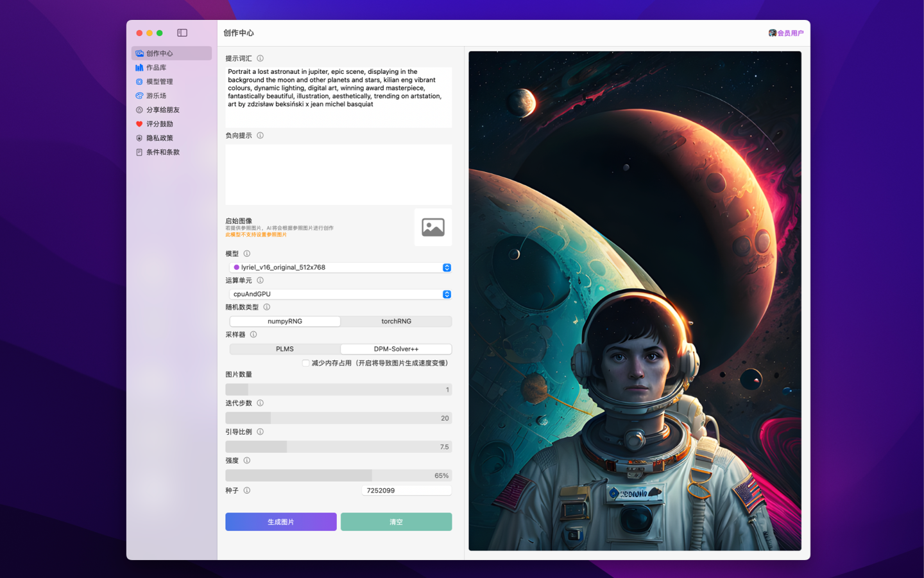Click info icon next to 种子
The width and height of the screenshot is (924, 578).
click(247, 490)
